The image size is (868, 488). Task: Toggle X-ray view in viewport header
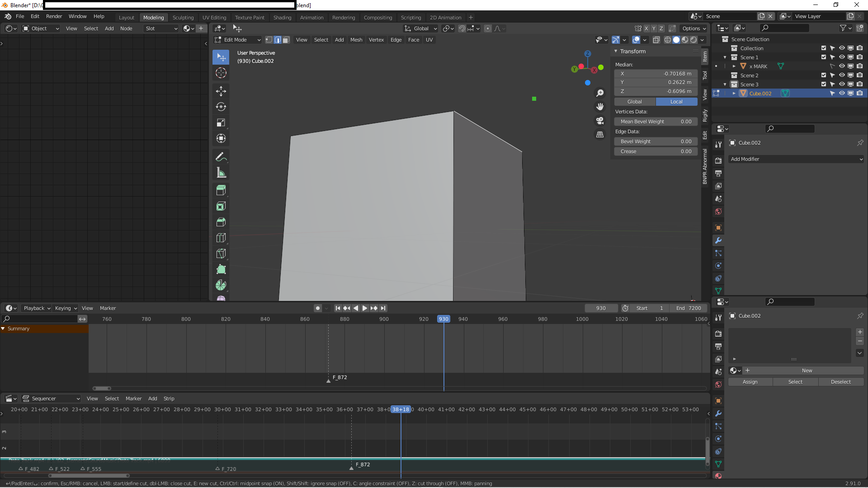(x=656, y=40)
